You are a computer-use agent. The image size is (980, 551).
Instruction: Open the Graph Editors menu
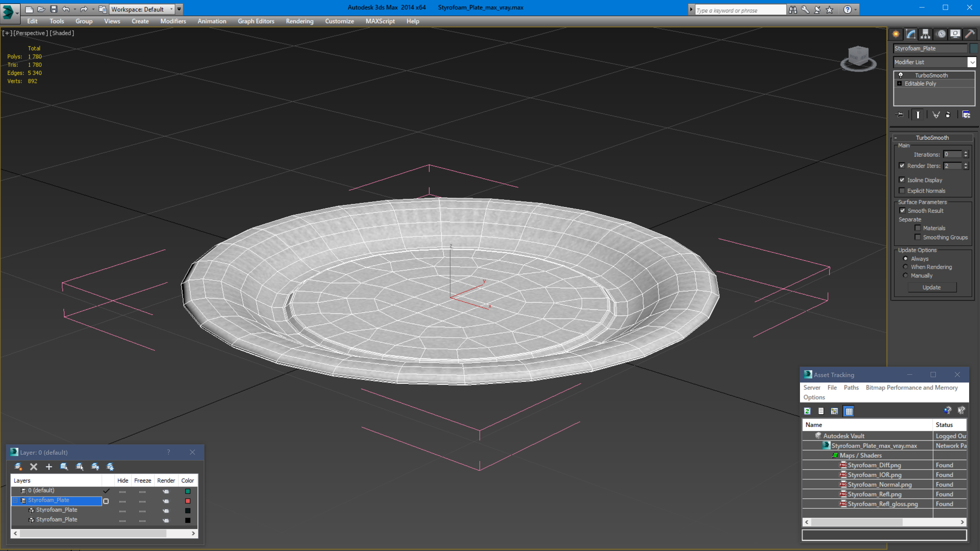256,21
